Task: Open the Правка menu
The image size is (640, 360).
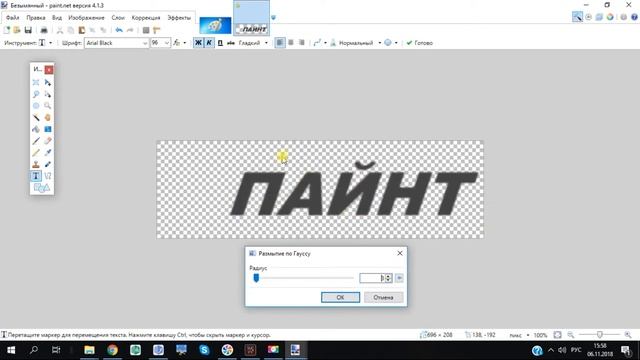Action: pos(36,18)
